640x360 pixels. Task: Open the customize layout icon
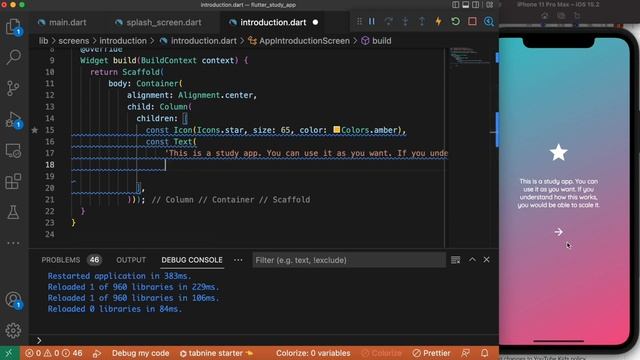coord(490,5)
